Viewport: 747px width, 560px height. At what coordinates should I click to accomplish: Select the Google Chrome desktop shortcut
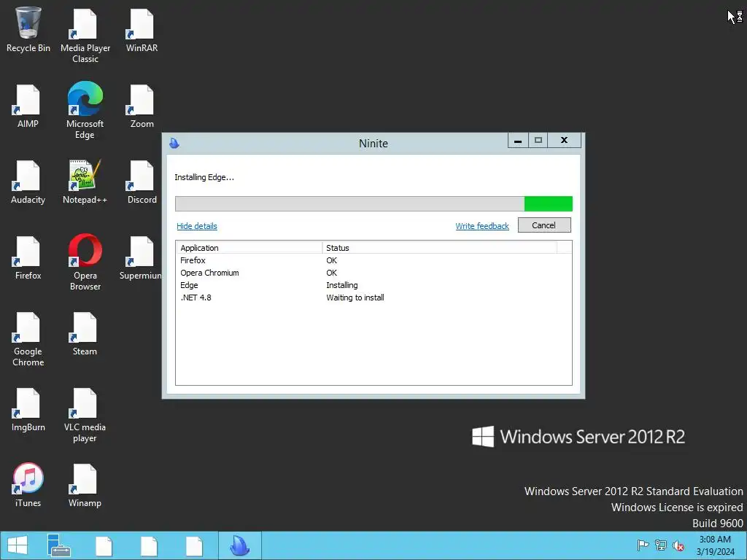click(x=28, y=339)
